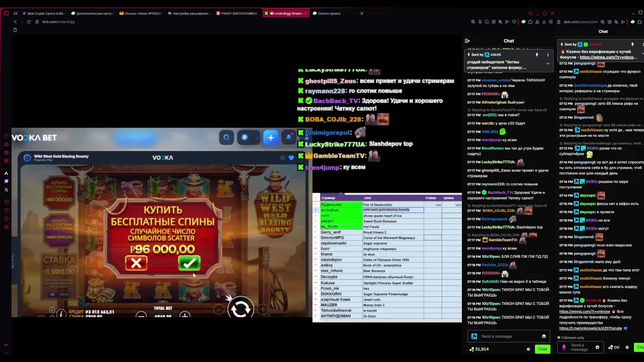644x362 pixels.
Task: Click the browser search icon above toolbar
Action: [x=530, y=14]
